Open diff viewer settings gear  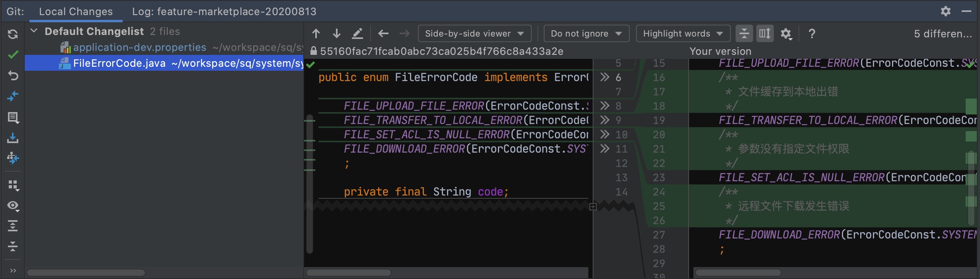point(786,34)
